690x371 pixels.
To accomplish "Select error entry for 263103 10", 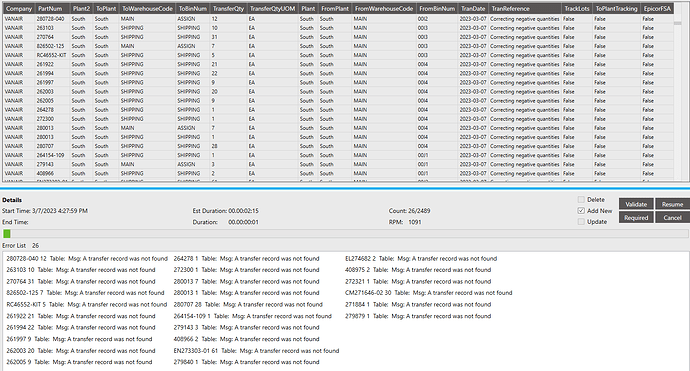I will [x=81, y=270].
